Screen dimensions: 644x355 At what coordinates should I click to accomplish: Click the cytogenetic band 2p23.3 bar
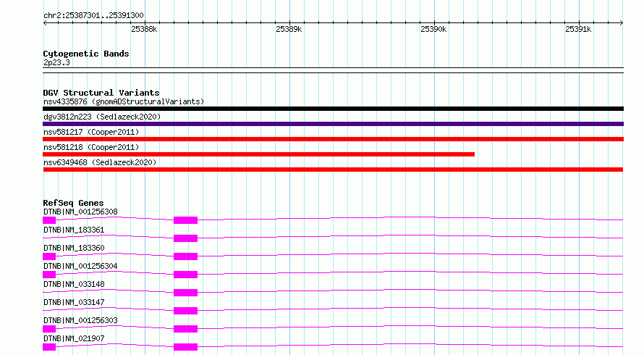(x=333, y=70)
